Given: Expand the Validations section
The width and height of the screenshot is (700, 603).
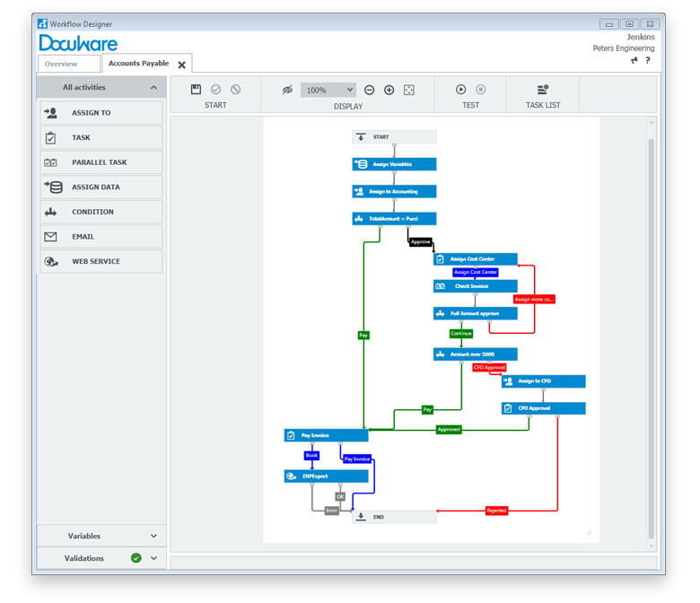Looking at the screenshot, I should click(x=153, y=558).
